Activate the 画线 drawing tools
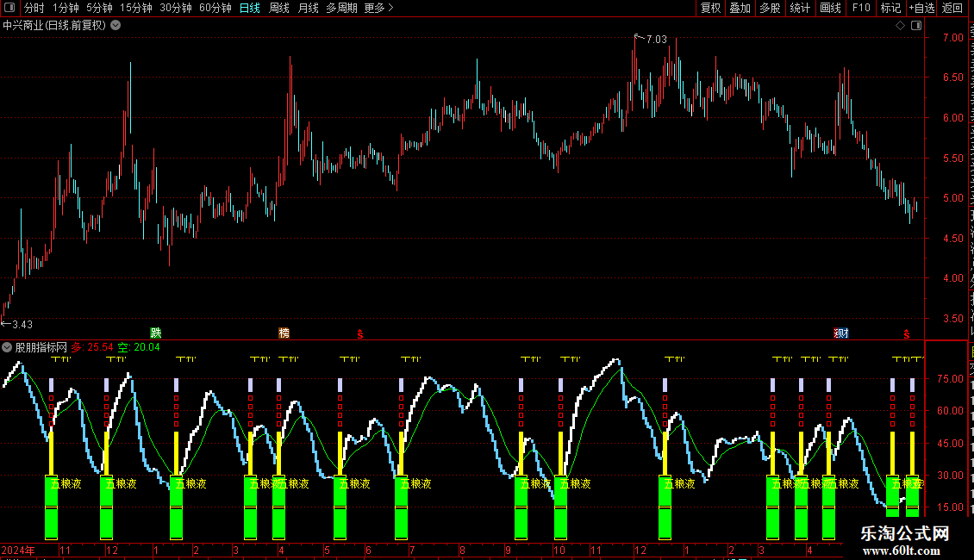 pos(830,8)
